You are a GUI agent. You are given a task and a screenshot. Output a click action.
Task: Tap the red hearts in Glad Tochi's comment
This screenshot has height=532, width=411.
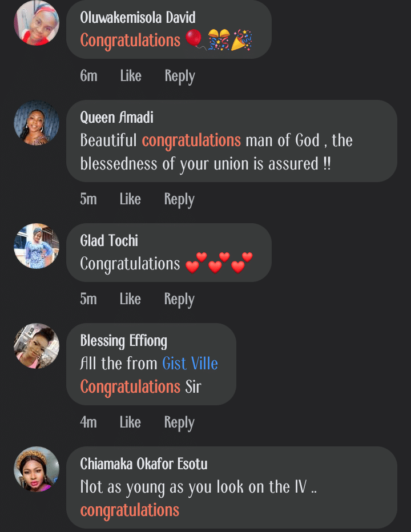click(219, 264)
